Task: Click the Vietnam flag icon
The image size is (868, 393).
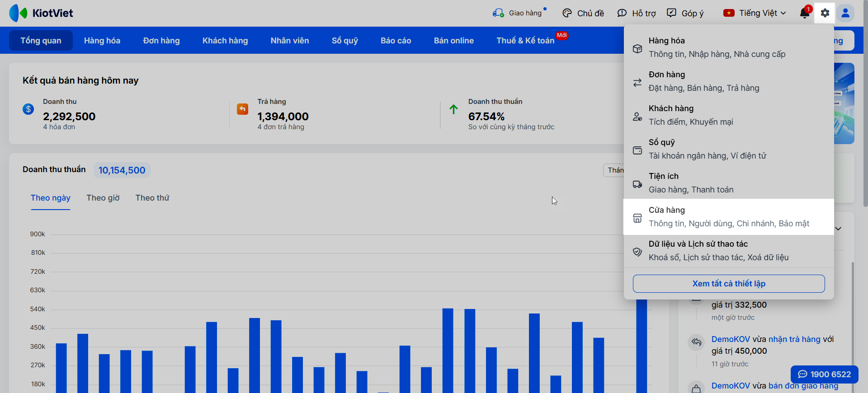Action: 729,13
